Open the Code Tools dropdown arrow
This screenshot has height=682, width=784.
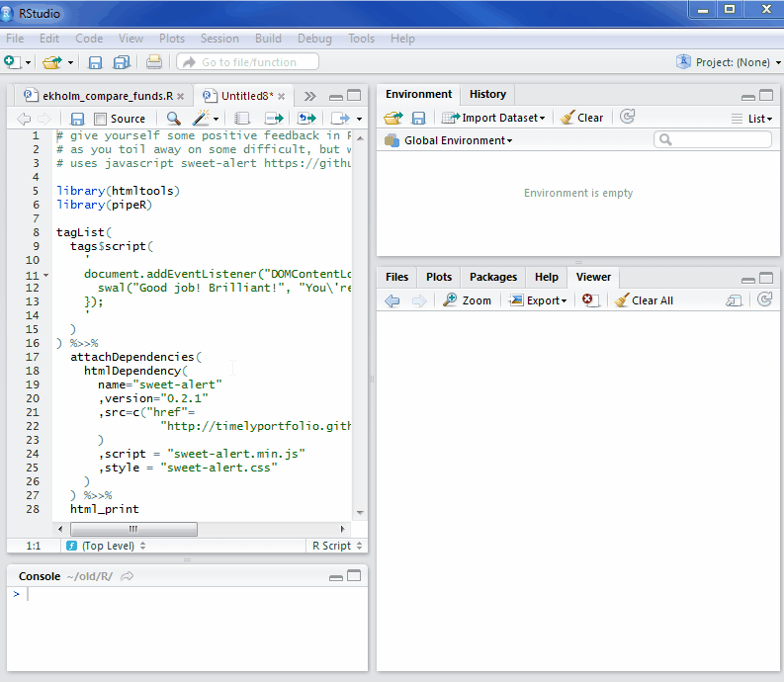(216, 119)
